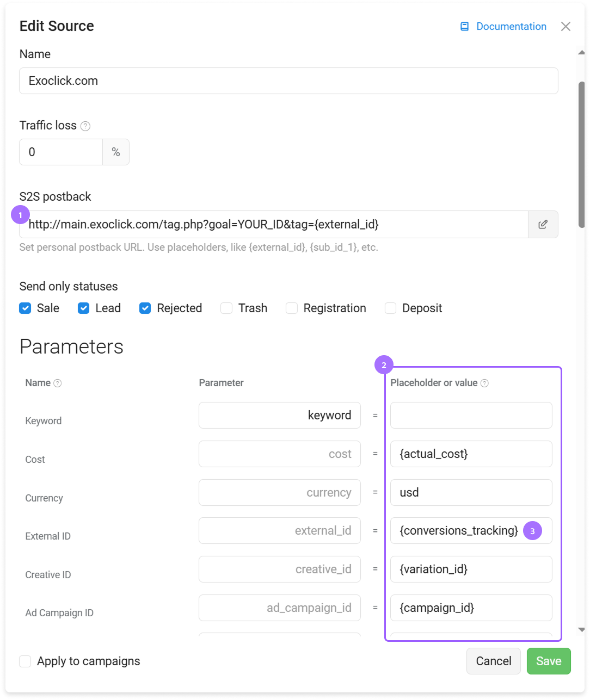This screenshot has width=590, height=700.
Task: Close the Edit Source dialog with X
Action: [x=566, y=27]
